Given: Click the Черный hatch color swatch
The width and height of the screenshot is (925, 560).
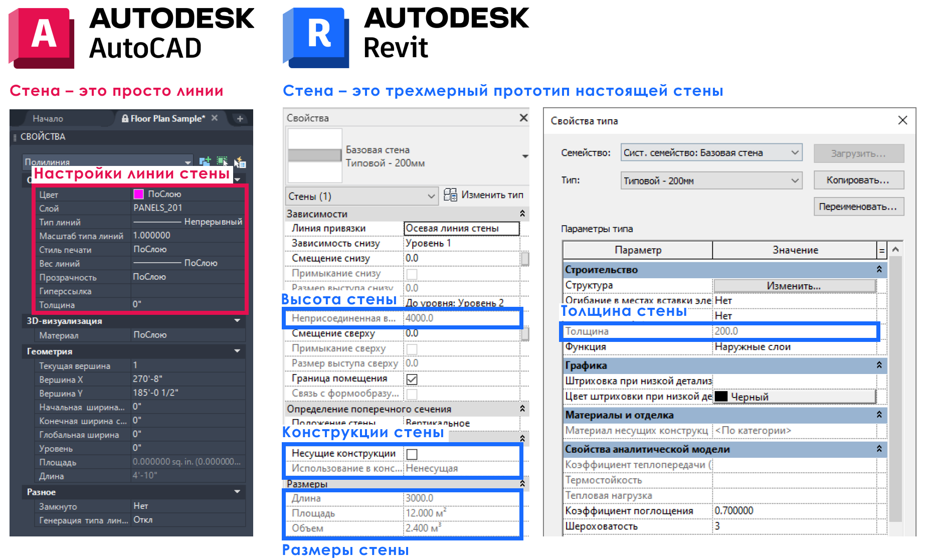Looking at the screenshot, I should click(721, 397).
